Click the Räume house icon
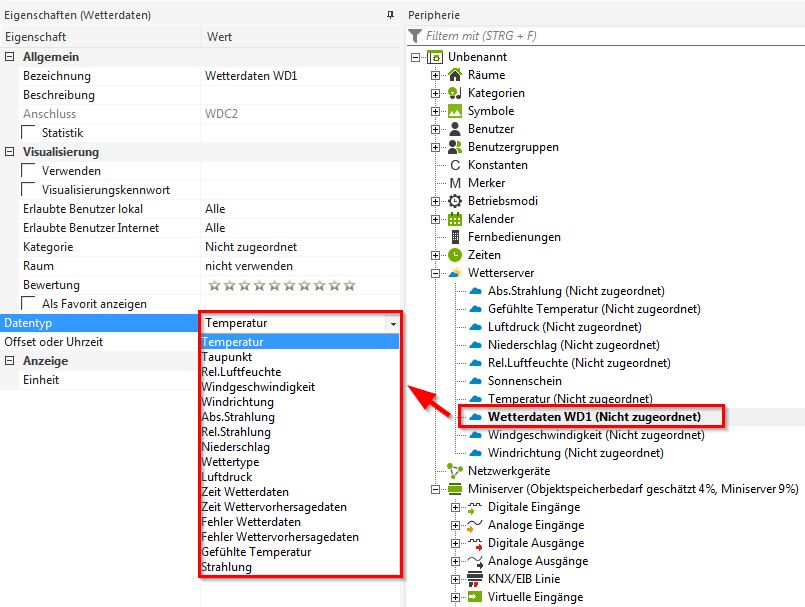This screenshot has height=607, width=805. [455, 75]
